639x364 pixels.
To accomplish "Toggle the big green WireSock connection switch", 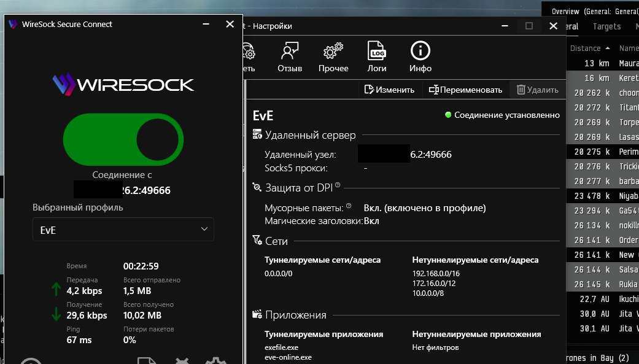I will tap(123, 139).
